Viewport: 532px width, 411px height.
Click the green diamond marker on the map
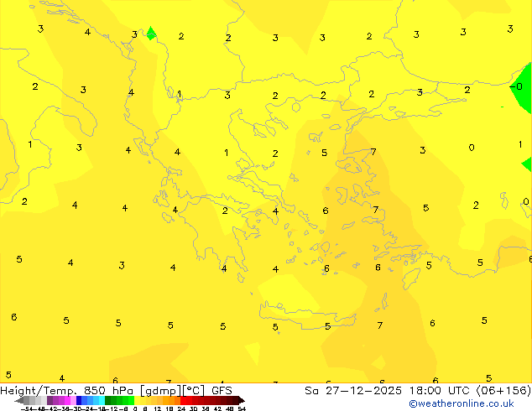pyautogui.click(x=151, y=34)
